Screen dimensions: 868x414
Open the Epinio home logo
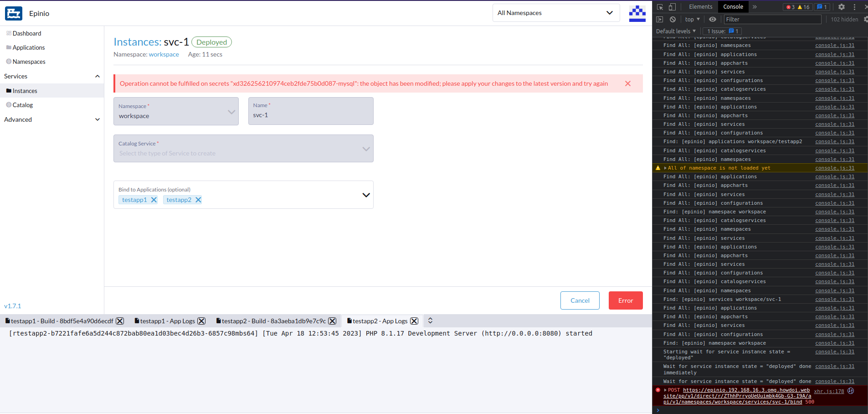click(14, 13)
